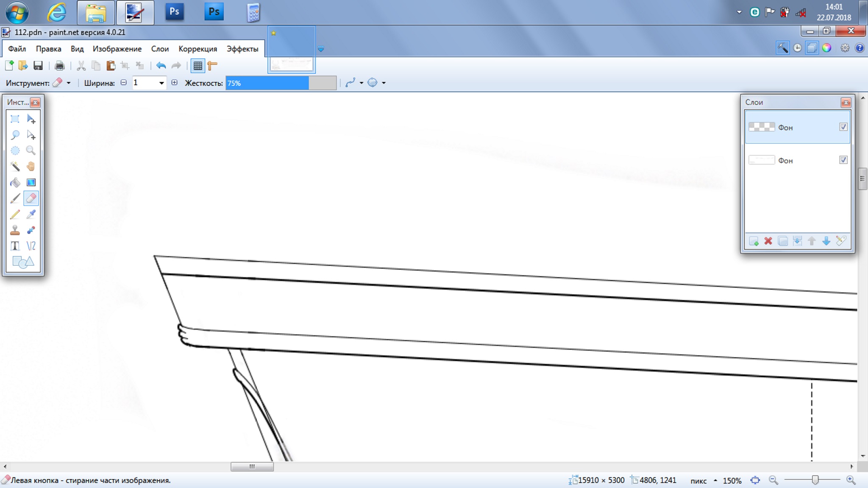Open the Эффекты menu
868x488 pixels.
click(242, 49)
